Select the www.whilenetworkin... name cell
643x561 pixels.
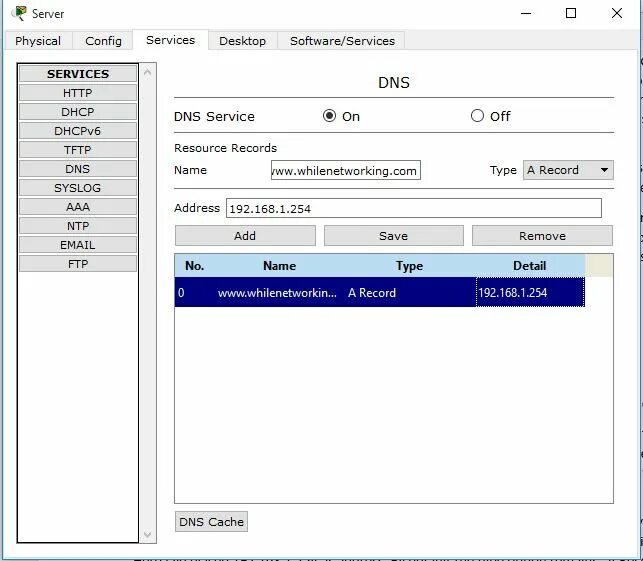(x=279, y=292)
